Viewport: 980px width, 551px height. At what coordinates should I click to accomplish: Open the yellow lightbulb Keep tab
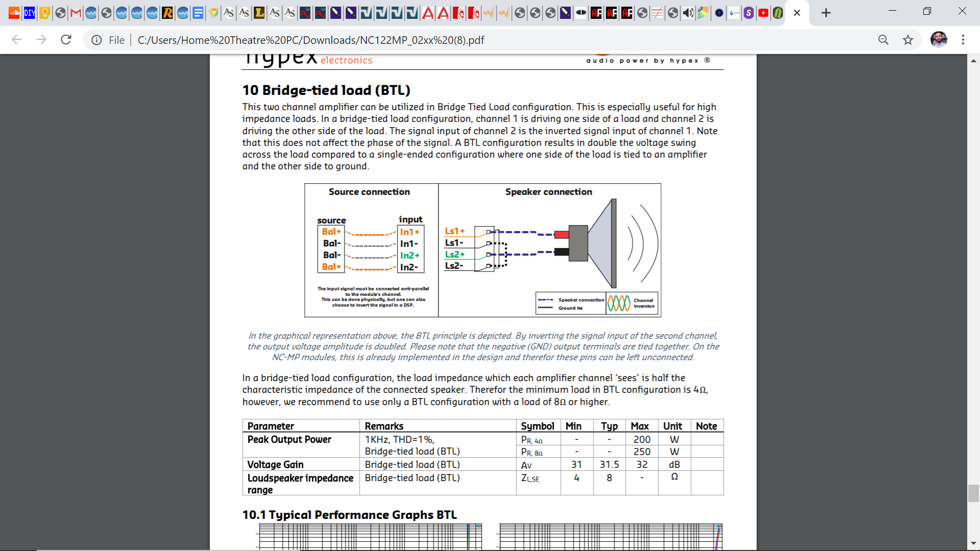pos(45,13)
